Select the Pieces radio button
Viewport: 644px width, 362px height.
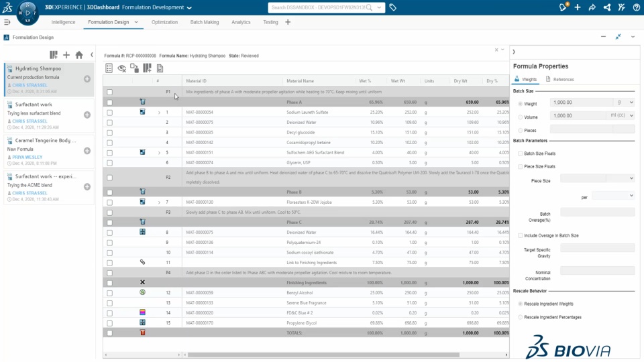pyautogui.click(x=521, y=130)
